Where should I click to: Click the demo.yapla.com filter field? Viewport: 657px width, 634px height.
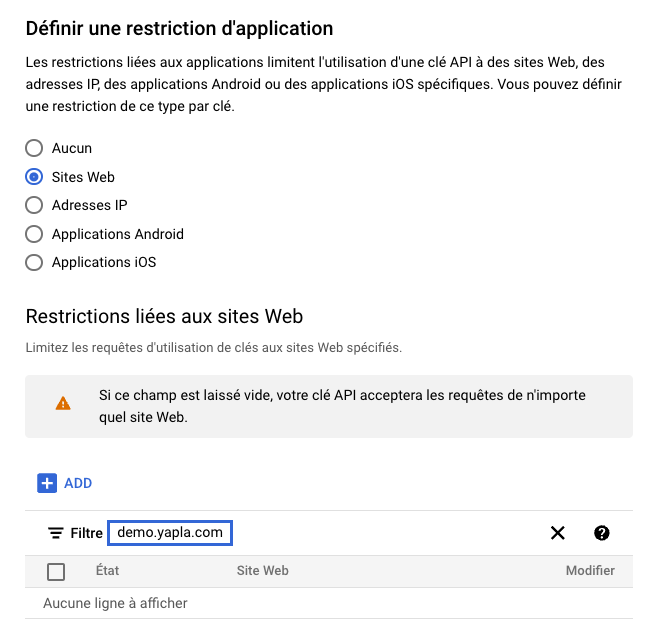[170, 533]
